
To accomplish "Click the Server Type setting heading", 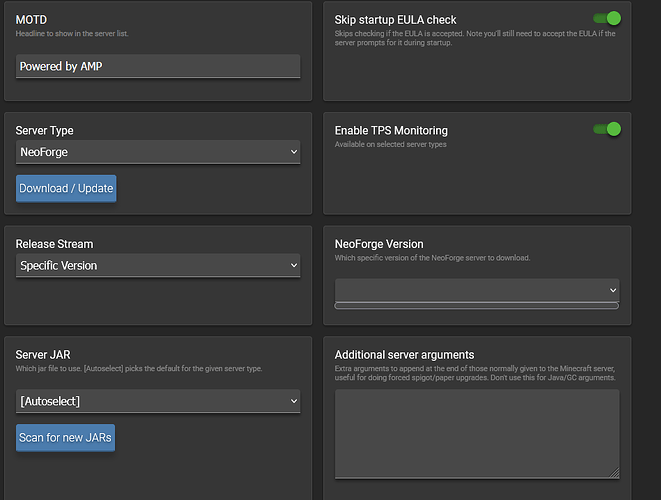I will pyautogui.click(x=45, y=131).
